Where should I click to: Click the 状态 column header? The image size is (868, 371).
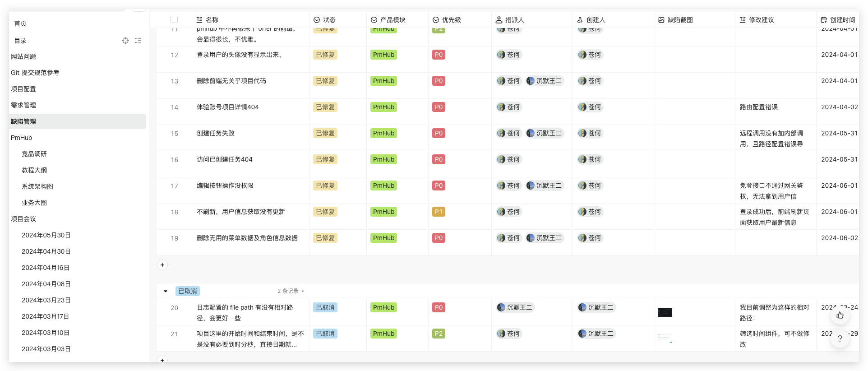(324, 20)
